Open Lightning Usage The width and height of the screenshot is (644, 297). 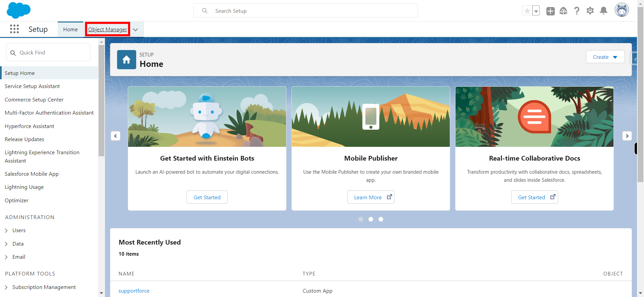tap(24, 187)
